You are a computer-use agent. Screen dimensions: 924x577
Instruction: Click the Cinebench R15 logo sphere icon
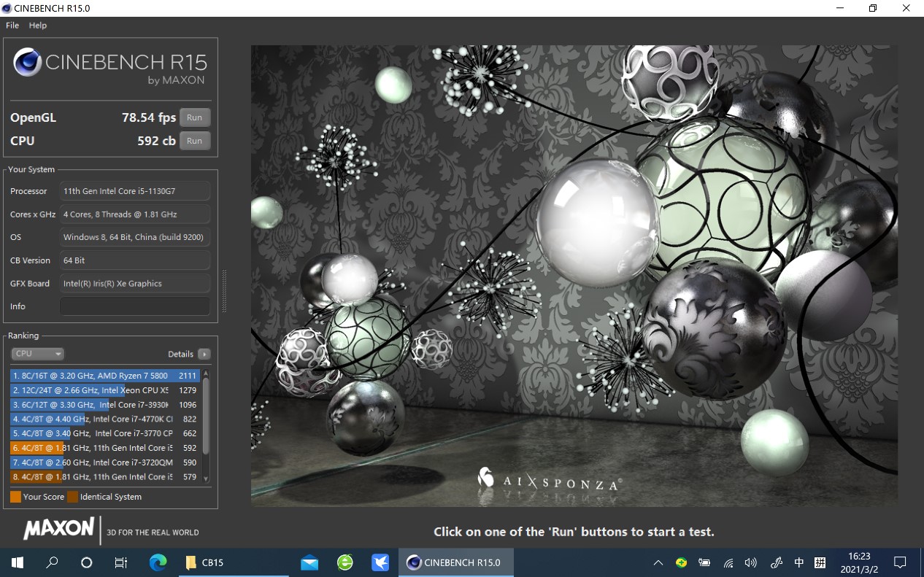(27, 63)
